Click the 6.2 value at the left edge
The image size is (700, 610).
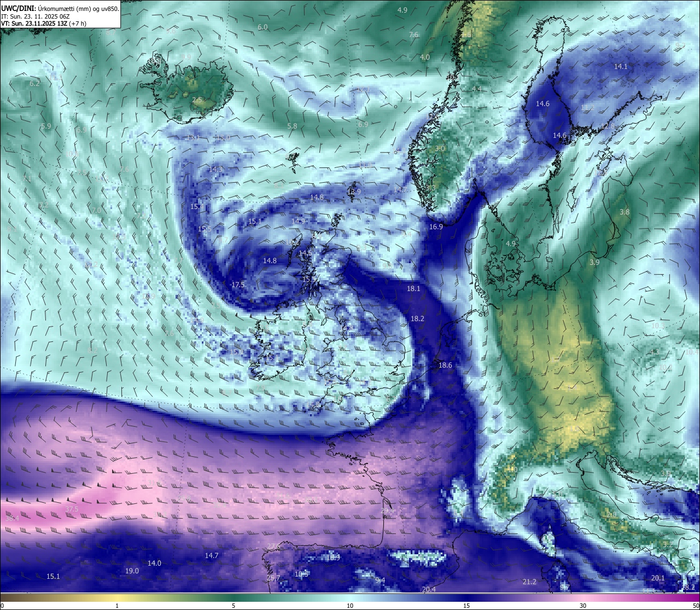pos(34,83)
